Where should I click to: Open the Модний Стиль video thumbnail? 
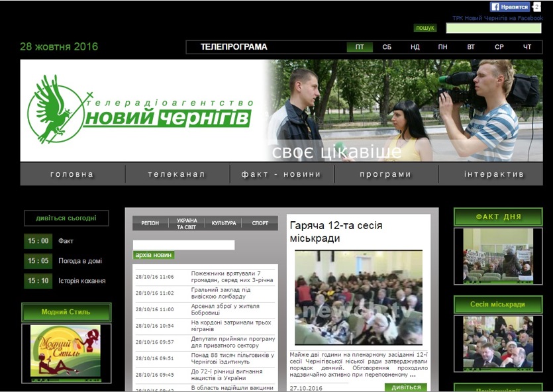coord(66,353)
